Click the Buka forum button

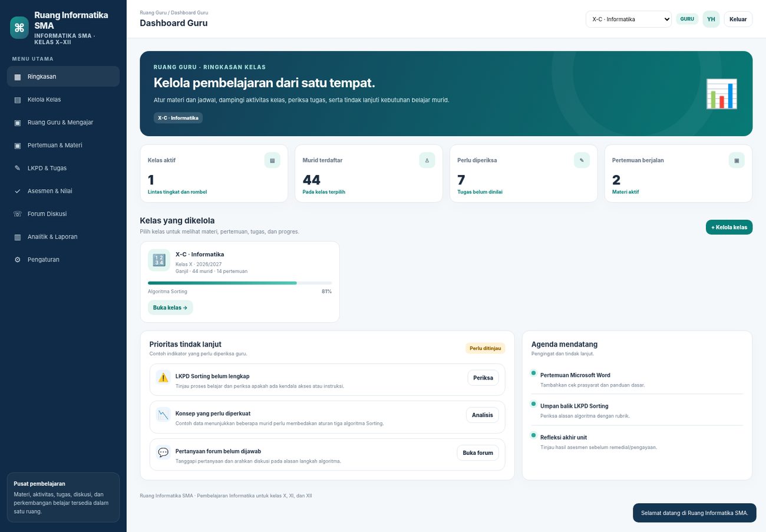pyautogui.click(x=478, y=452)
